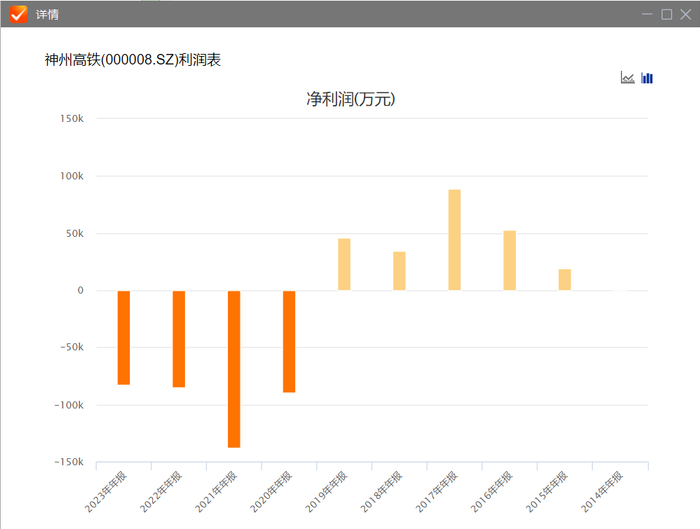This screenshot has height=529, width=700.
Task: Click the 净利润(万元) chart title
Action: tap(350, 99)
